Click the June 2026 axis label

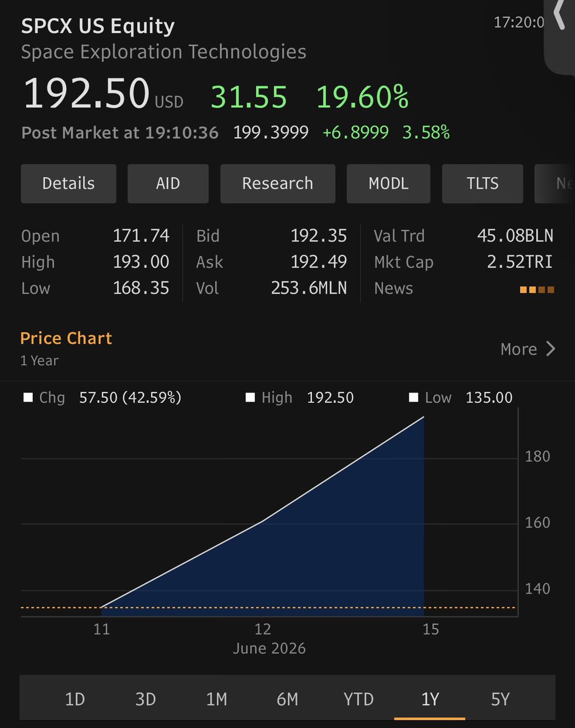pos(270,649)
